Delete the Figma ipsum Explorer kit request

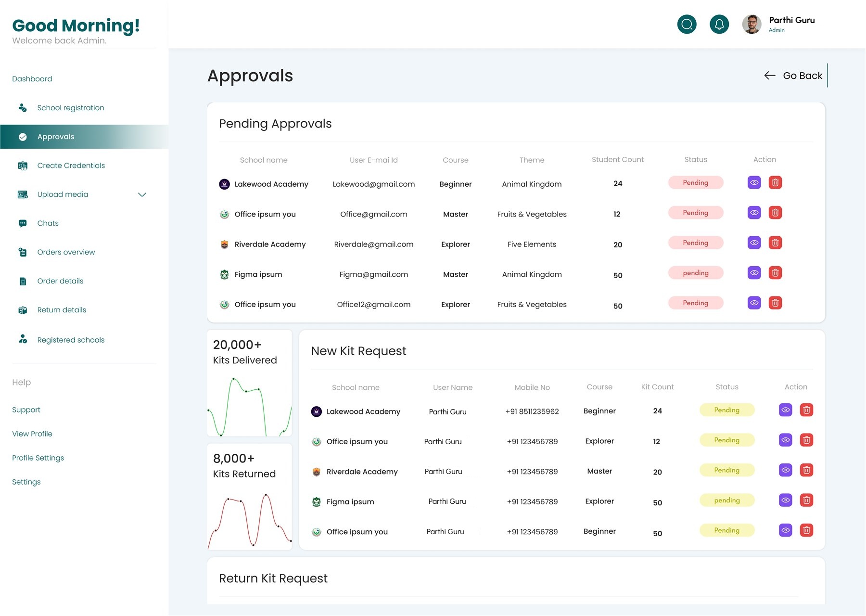(x=806, y=500)
